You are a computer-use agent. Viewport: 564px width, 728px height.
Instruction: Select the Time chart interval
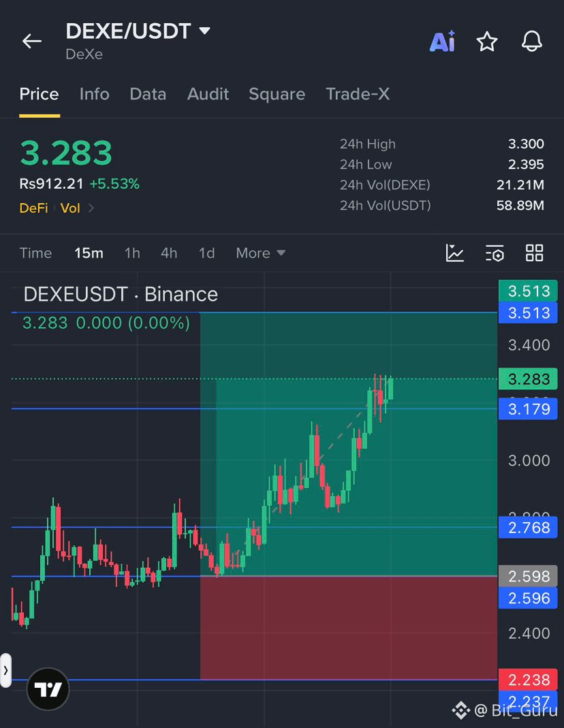[35, 253]
